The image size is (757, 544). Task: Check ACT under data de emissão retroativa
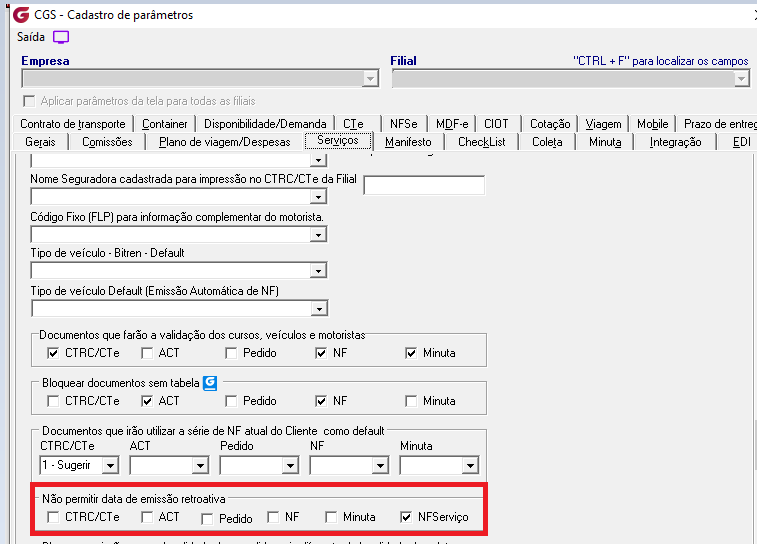(x=147, y=517)
